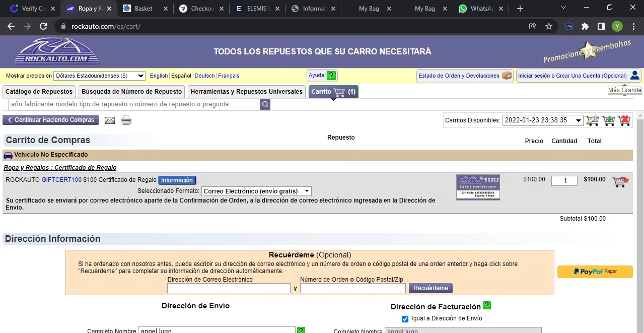
Task: Open the currency dropdown Dólares Estadounidenses
Action: 99,76
